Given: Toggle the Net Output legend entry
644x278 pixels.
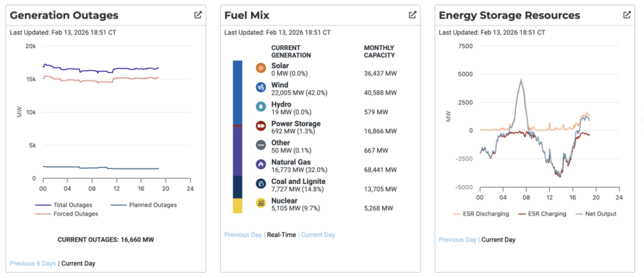Looking at the screenshot, I should (x=592, y=214).
